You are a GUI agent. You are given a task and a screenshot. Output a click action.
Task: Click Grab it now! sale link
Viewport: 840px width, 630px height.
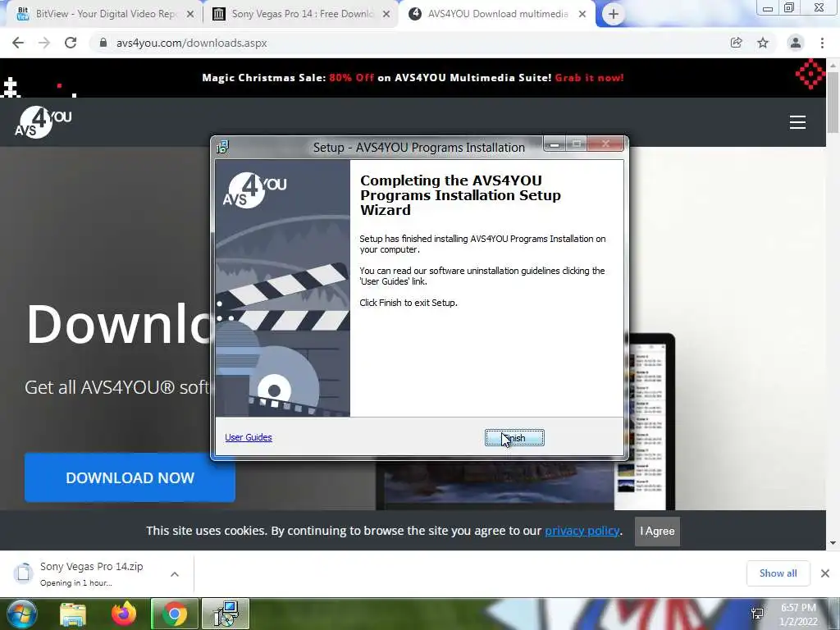(x=589, y=78)
